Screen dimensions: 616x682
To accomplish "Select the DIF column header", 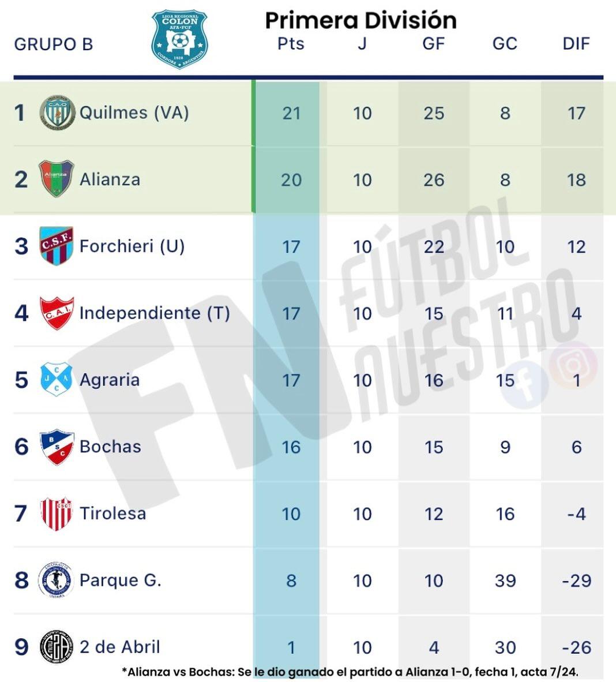I will click(576, 44).
